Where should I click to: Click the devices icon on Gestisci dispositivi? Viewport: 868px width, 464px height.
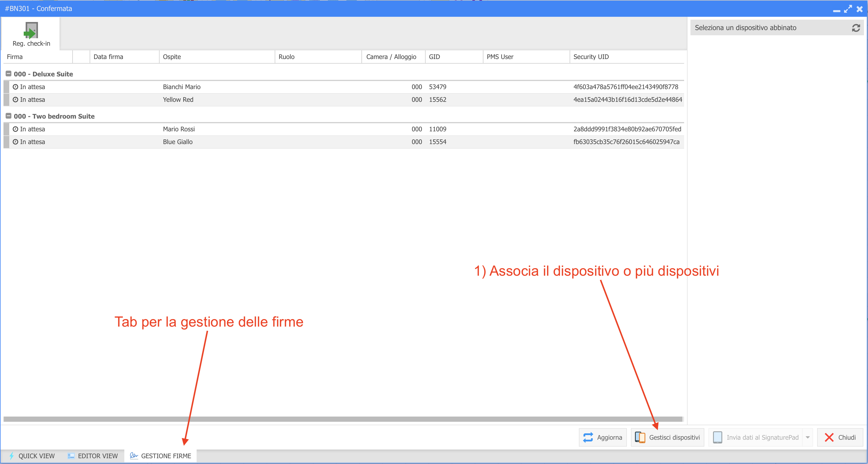click(x=640, y=437)
